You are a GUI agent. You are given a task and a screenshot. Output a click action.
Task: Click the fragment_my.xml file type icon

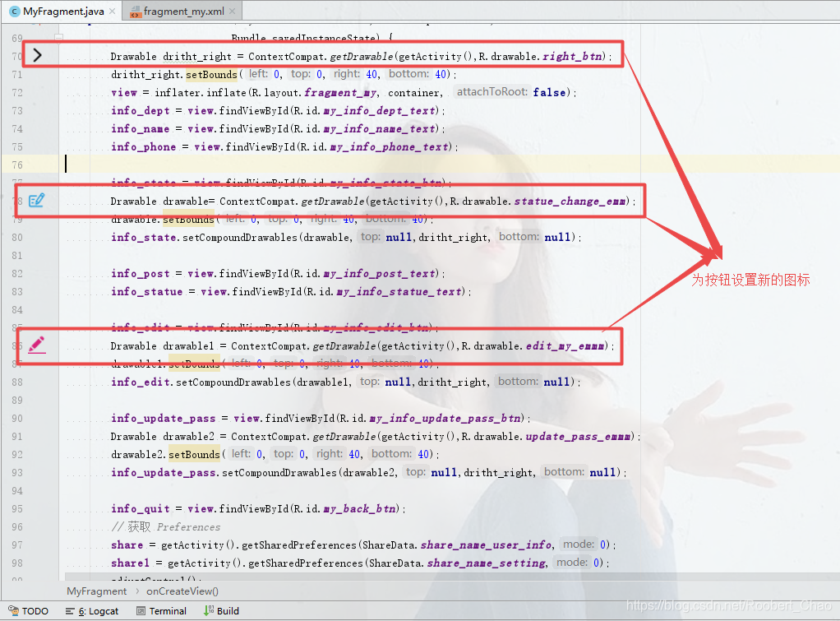coord(136,12)
